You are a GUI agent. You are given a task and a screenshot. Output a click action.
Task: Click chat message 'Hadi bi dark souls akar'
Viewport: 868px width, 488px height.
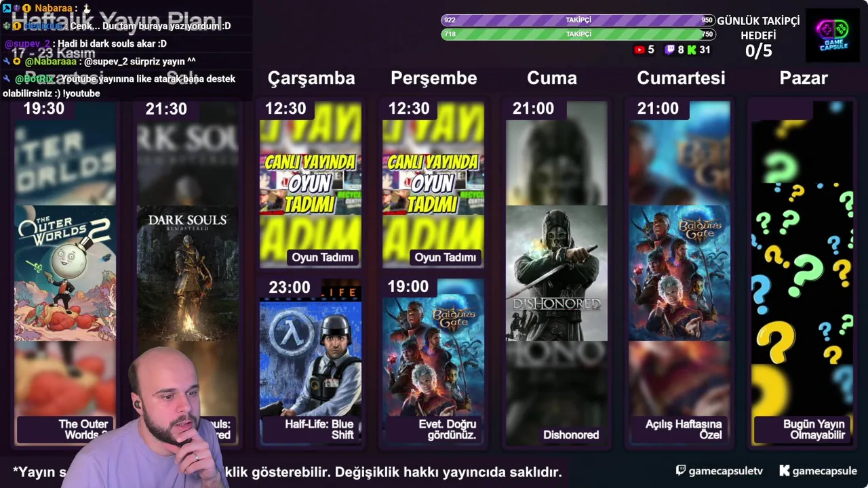point(112,43)
